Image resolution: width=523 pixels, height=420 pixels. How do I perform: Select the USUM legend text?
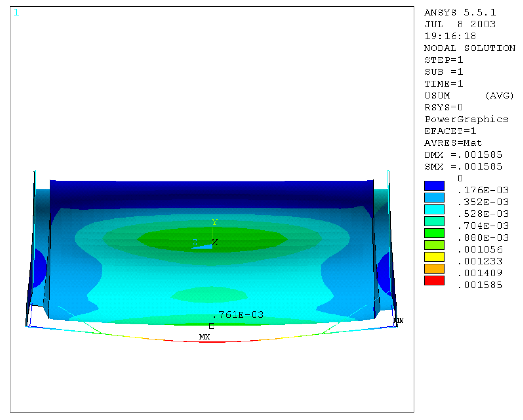(437, 96)
